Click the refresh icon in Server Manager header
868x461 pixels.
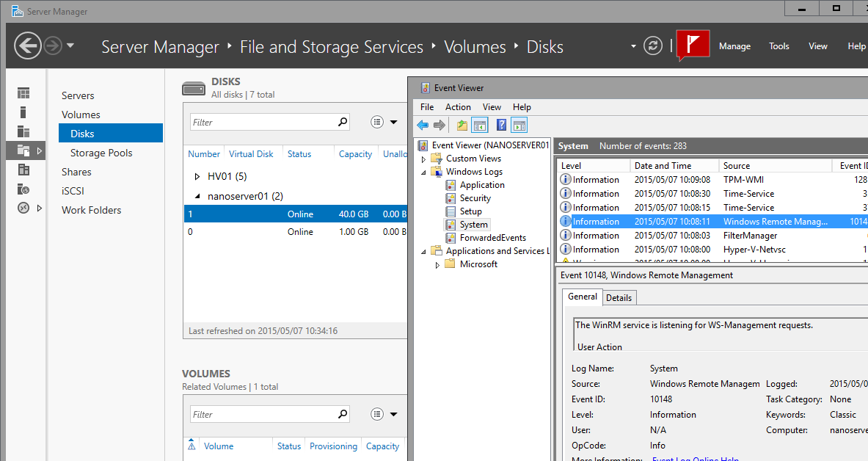[652, 46]
